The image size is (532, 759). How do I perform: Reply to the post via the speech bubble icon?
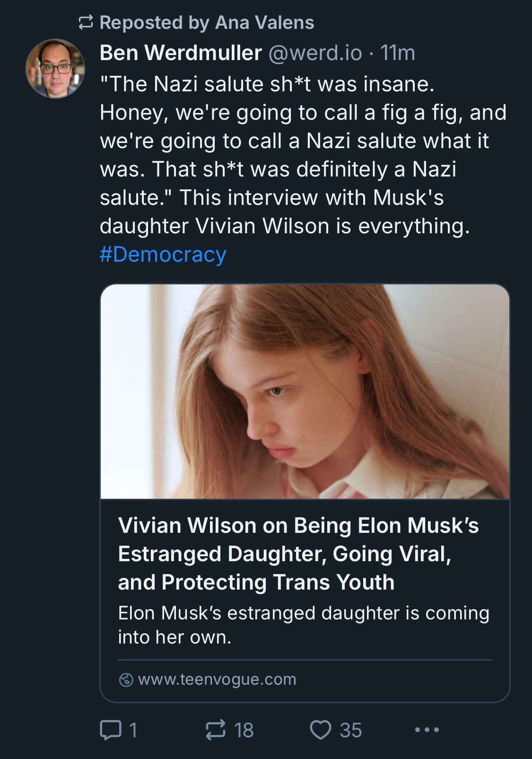tap(111, 730)
